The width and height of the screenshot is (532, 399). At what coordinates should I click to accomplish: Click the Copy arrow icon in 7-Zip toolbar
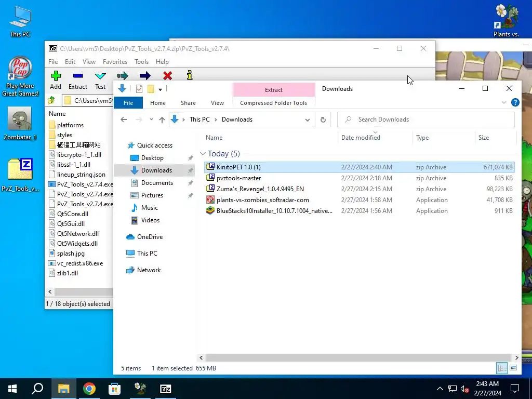pyautogui.click(x=123, y=75)
